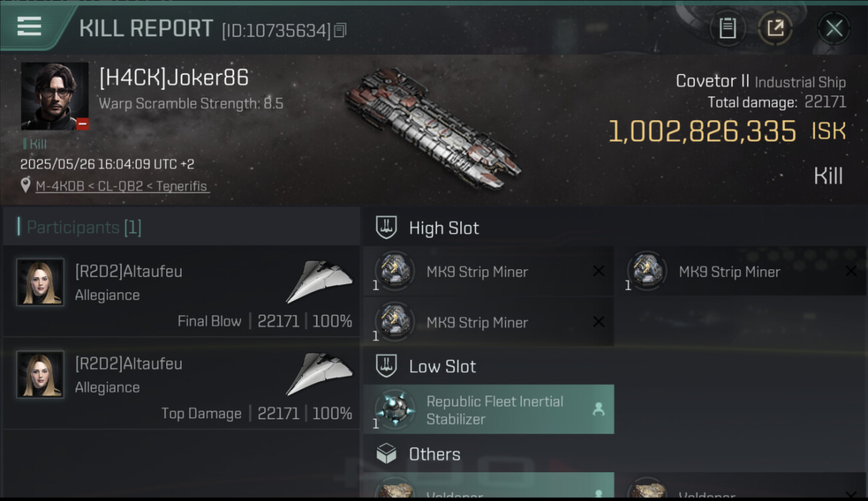
Task: Click the clipboard report icon
Action: (x=727, y=28)
